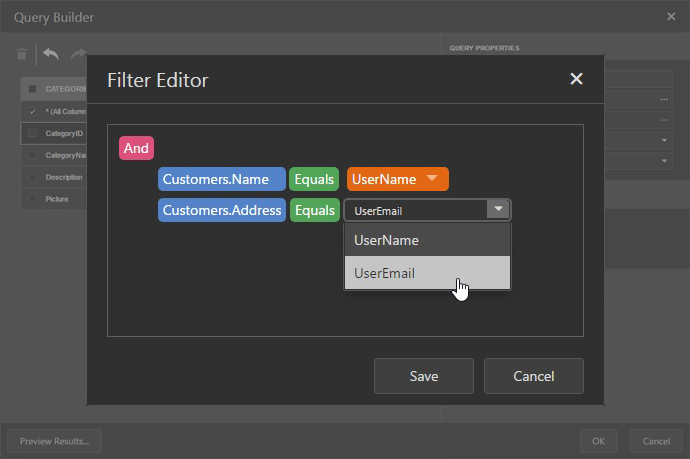Select the Customers.Name field tag
The width and height of the screenshot is (690, 459).
222,179
